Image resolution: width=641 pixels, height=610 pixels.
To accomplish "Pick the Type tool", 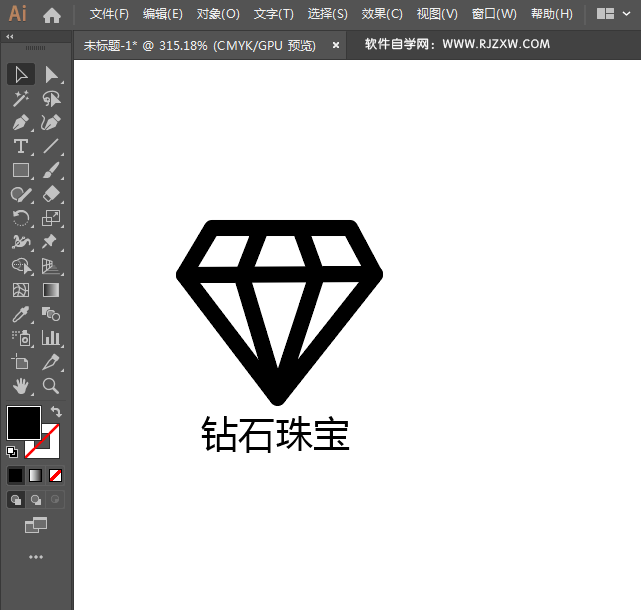I will click(21, 146).
